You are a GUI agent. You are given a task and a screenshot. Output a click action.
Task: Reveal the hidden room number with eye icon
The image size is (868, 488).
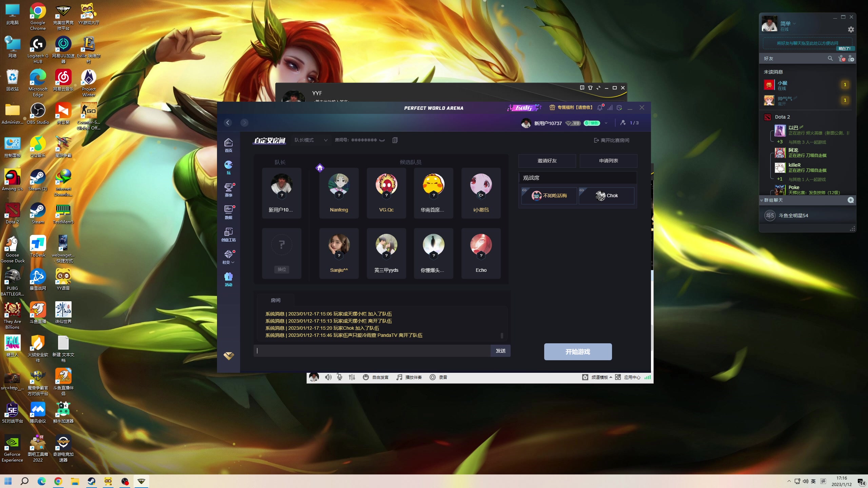click(x=382, y=140)
